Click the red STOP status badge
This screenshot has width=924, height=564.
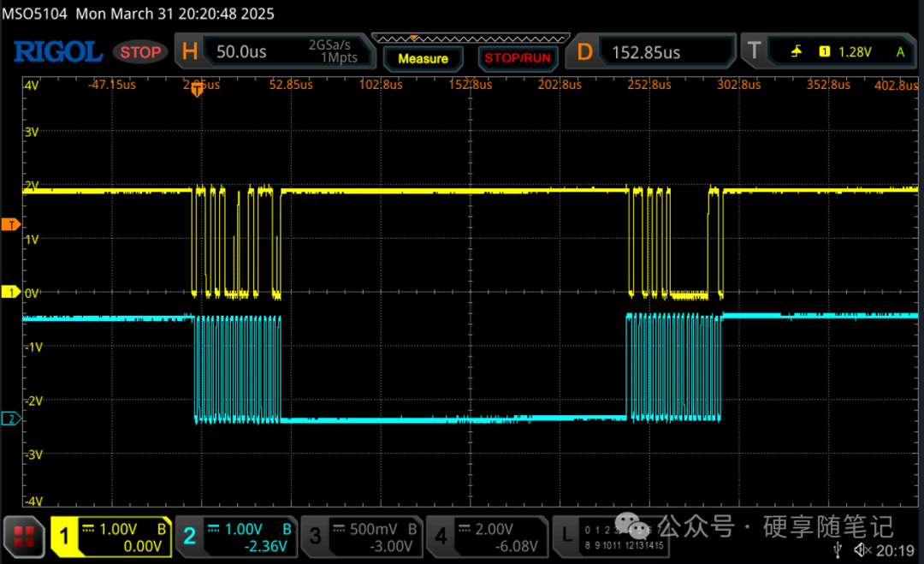(139, 51)
